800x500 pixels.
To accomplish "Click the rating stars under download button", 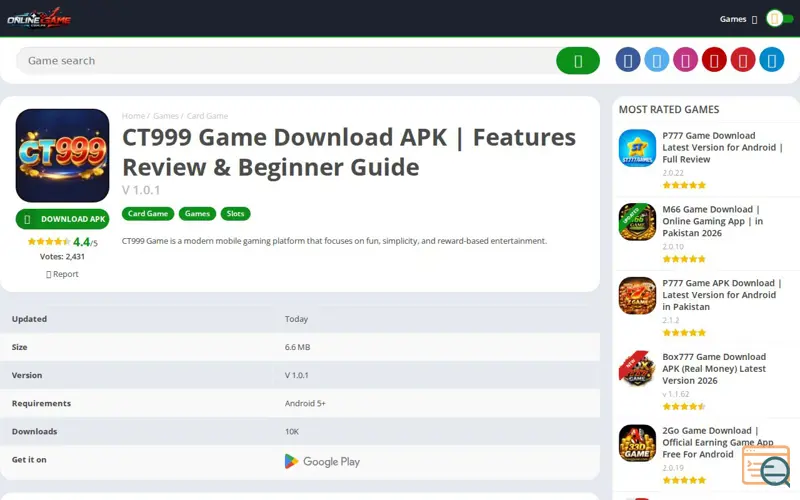I will point(49,242).
